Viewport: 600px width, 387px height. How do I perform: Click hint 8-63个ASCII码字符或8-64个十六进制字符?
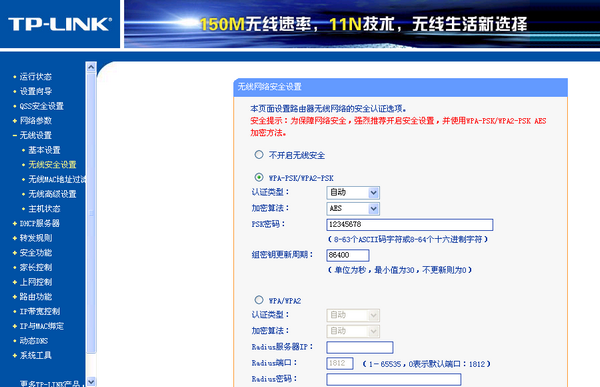[408, 240]
